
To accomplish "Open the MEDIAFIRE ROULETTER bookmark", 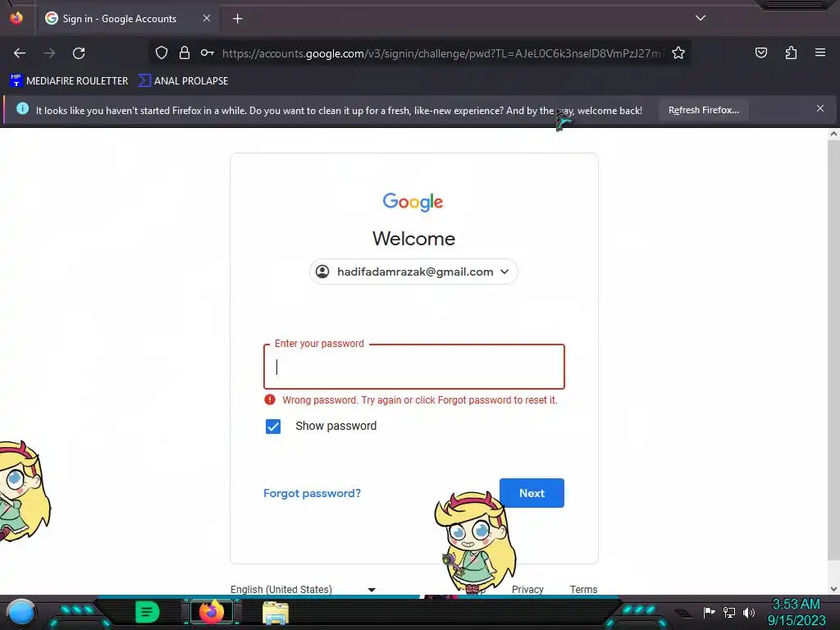I will point(69,81).
